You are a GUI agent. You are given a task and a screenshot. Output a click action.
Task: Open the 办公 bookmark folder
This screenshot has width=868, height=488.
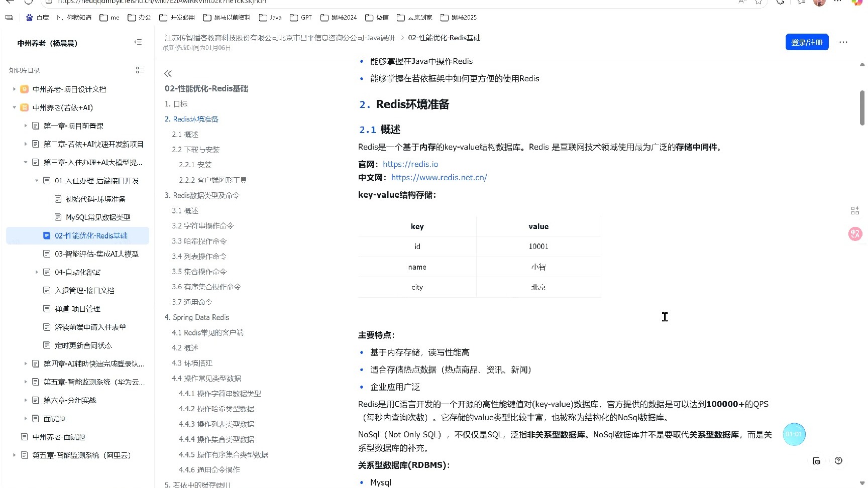click(x=139, y=18)
